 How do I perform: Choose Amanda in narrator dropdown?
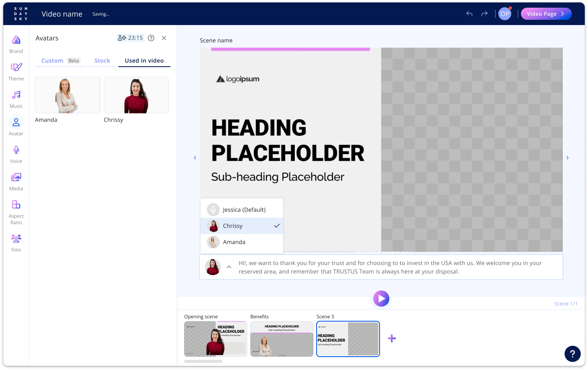pos(242,242)
